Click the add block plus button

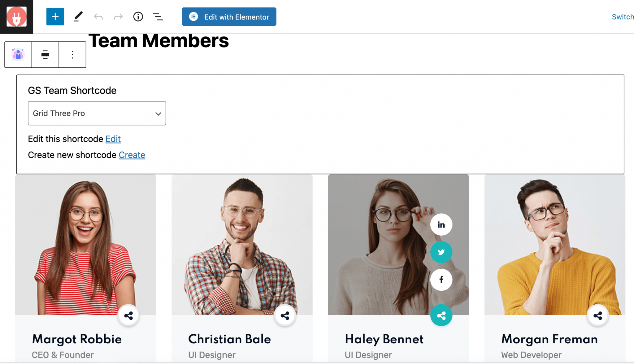[55, 17]
